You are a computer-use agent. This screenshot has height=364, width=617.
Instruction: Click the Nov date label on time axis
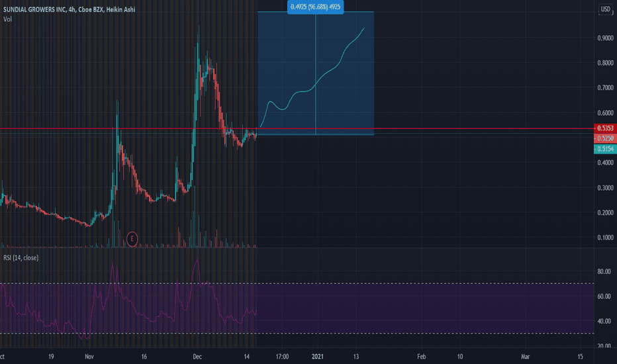[x=89, y=357]
